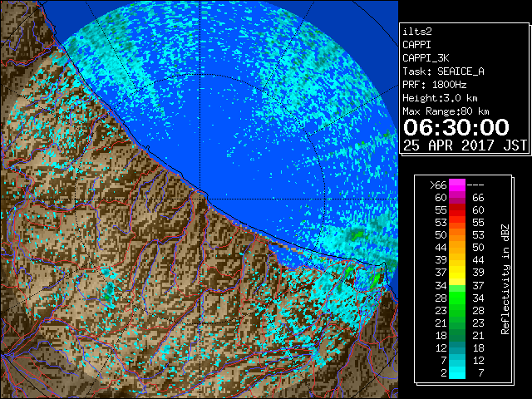Click the 'CAPPI_3K' product text
532x399 pixels.
pyautogui.click(x=426, y=58)
